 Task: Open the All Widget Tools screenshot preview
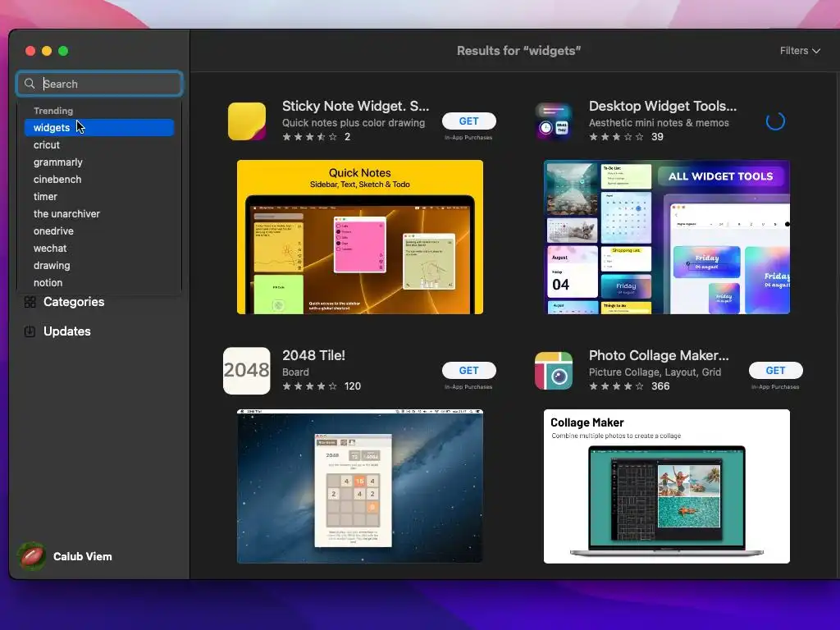[666, 237]
